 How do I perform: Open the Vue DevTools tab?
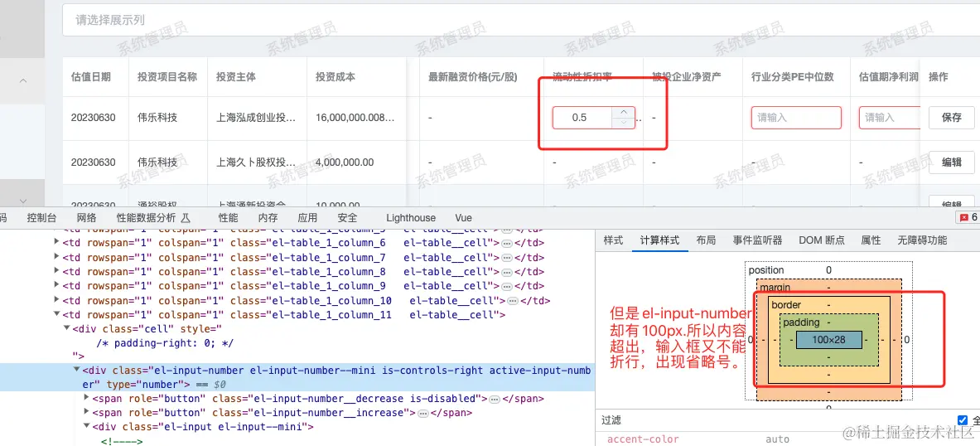463,218
